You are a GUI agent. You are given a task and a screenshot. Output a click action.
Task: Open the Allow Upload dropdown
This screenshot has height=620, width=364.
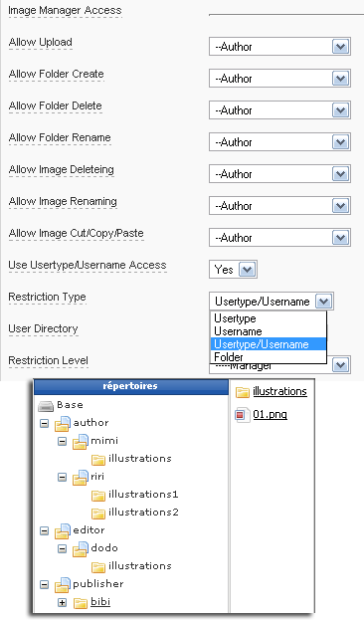tap(279, 47)
